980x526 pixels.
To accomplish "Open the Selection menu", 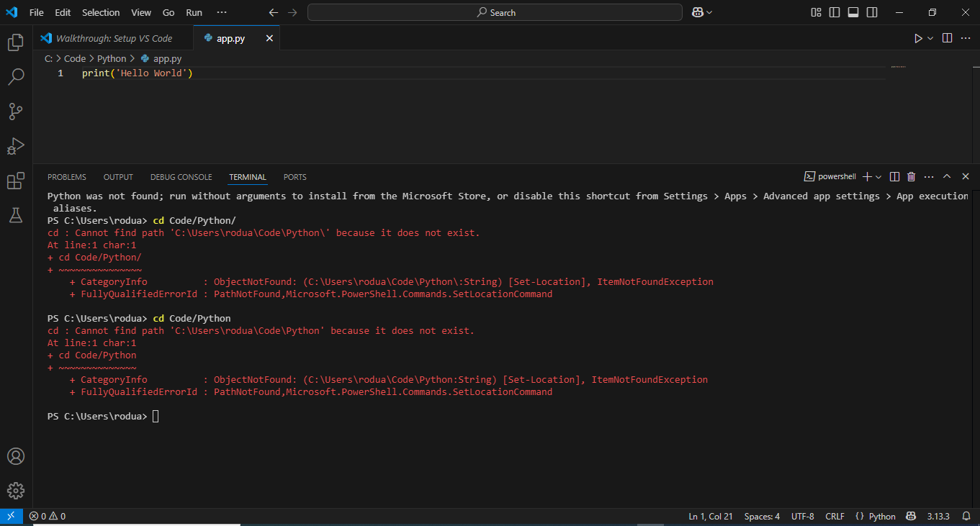I will [x=101, y=12].
